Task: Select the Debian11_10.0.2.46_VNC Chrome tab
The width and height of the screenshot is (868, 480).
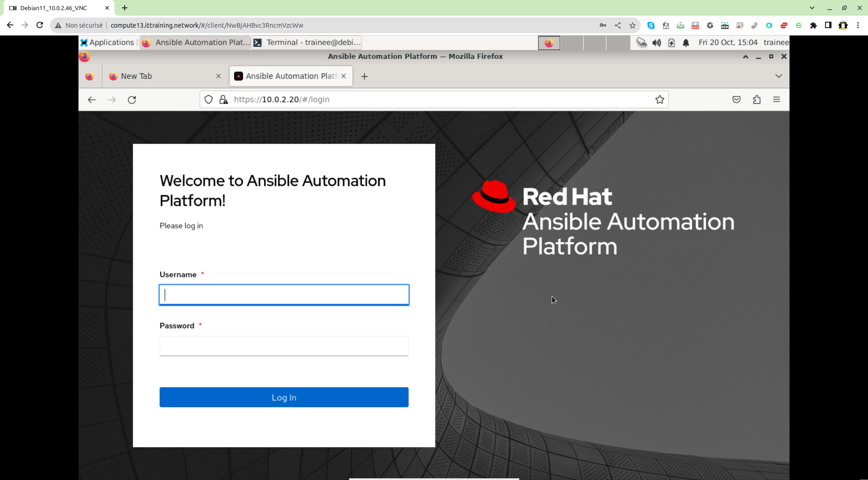Action: 58,8
